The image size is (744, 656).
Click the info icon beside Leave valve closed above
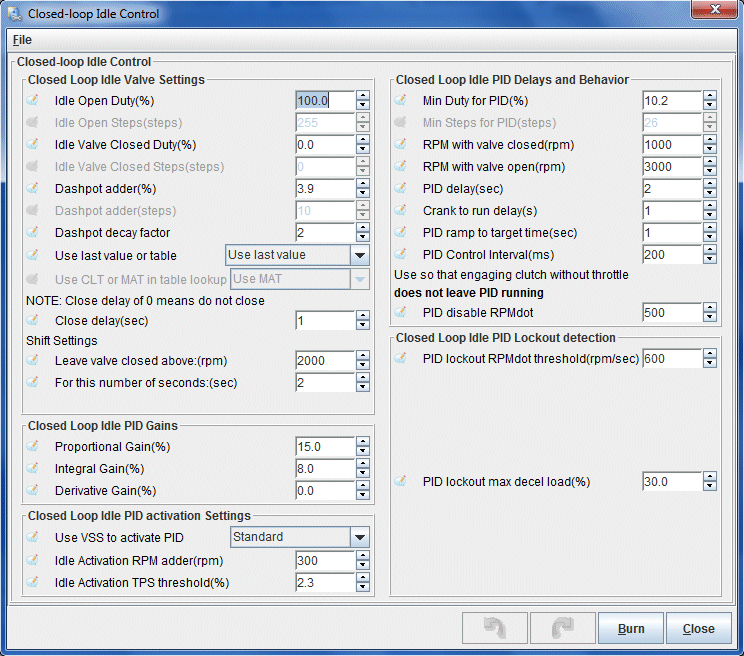point(32,360)
